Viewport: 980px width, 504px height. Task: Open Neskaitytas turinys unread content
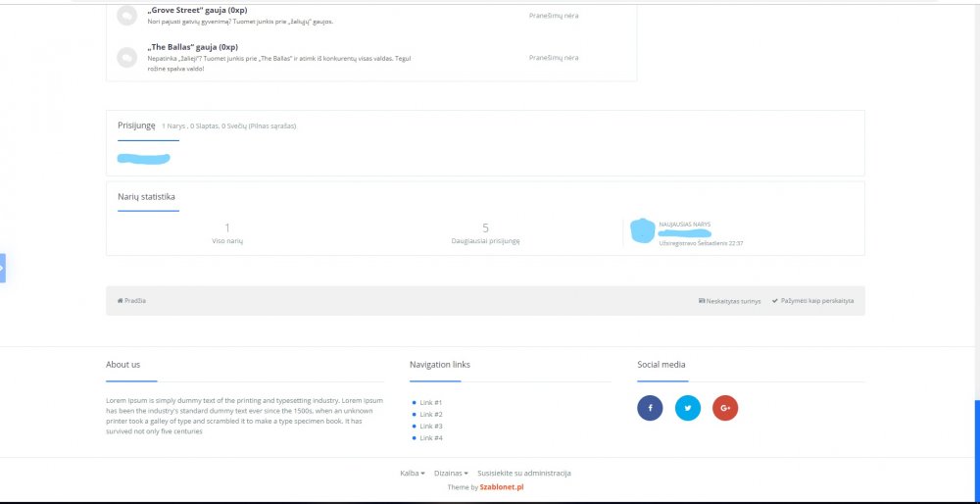[x=729, y=301]
